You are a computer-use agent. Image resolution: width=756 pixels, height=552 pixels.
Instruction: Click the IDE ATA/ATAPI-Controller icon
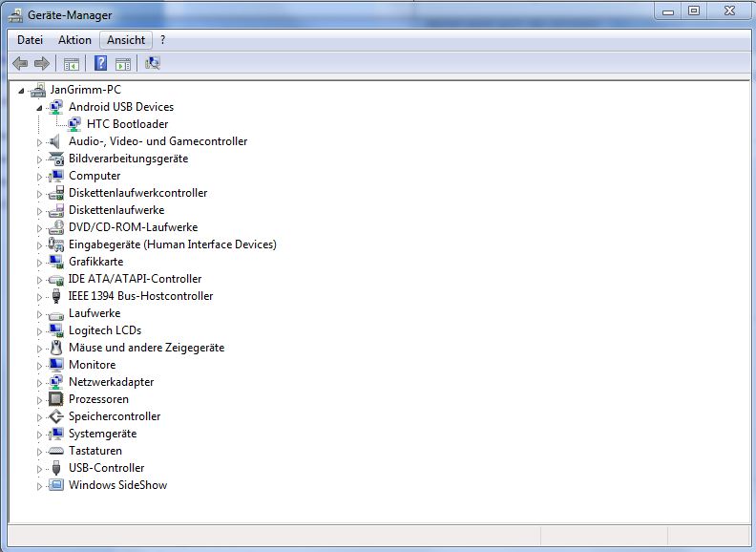(56, 279)
